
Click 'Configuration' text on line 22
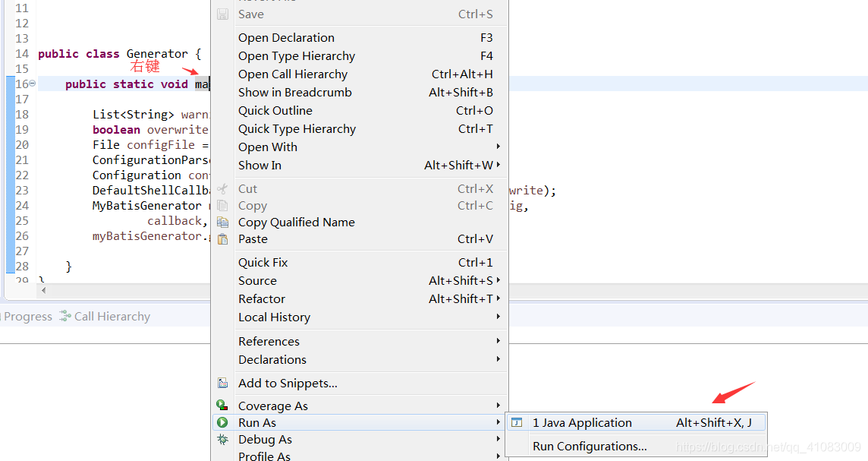pos(137,175)
